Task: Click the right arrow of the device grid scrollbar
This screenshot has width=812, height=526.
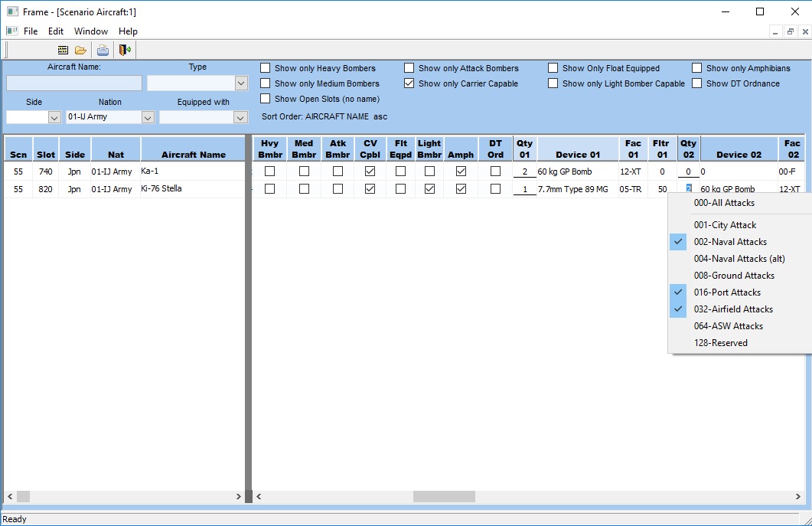Action: pos(797,496)
